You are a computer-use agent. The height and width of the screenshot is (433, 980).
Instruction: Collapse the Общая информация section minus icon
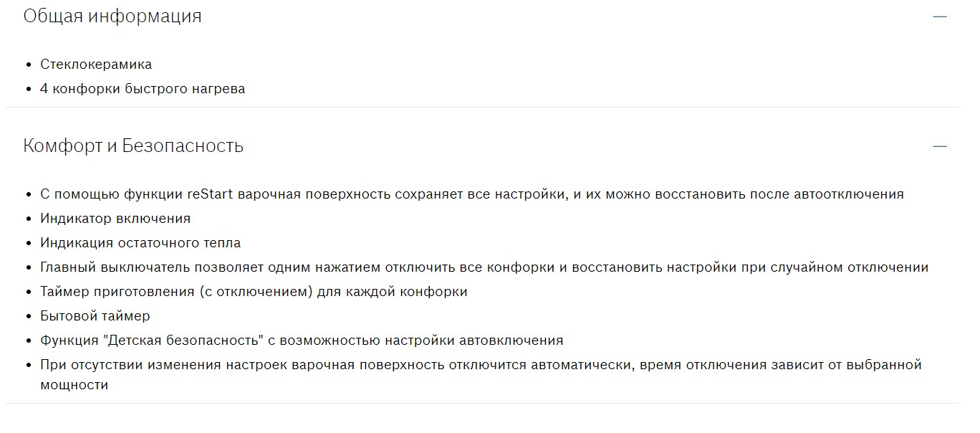point(939,16)
